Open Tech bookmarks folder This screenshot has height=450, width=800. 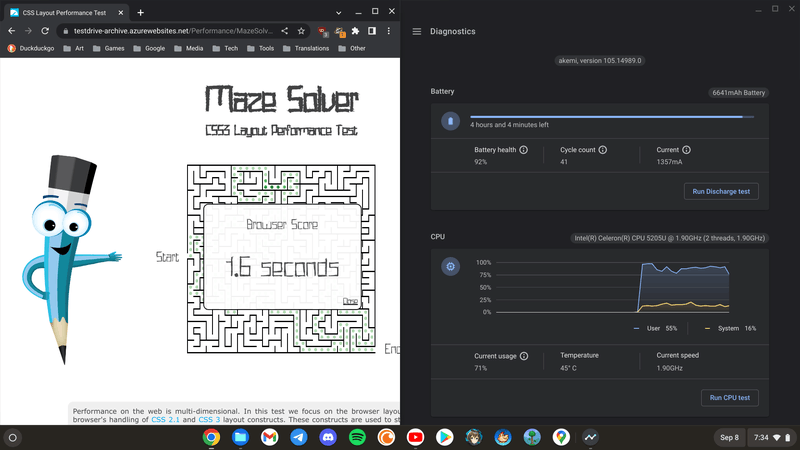tap(225, 48)
